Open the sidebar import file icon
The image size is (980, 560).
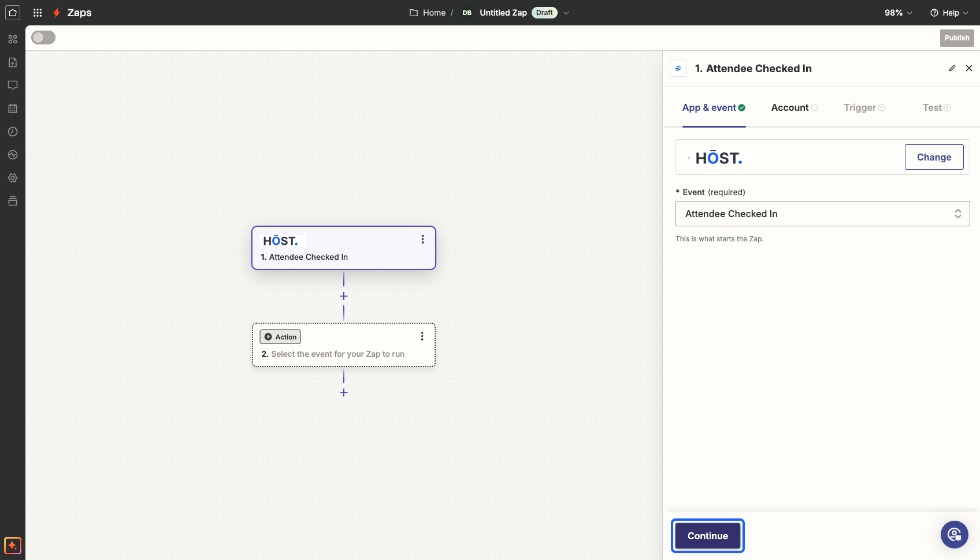13,62
